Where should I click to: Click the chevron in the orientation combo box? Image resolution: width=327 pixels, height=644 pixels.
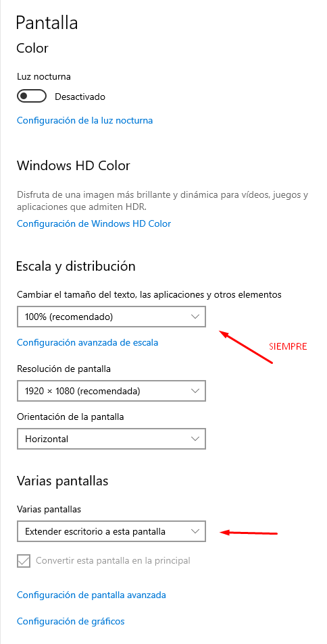tap(195, 439)
